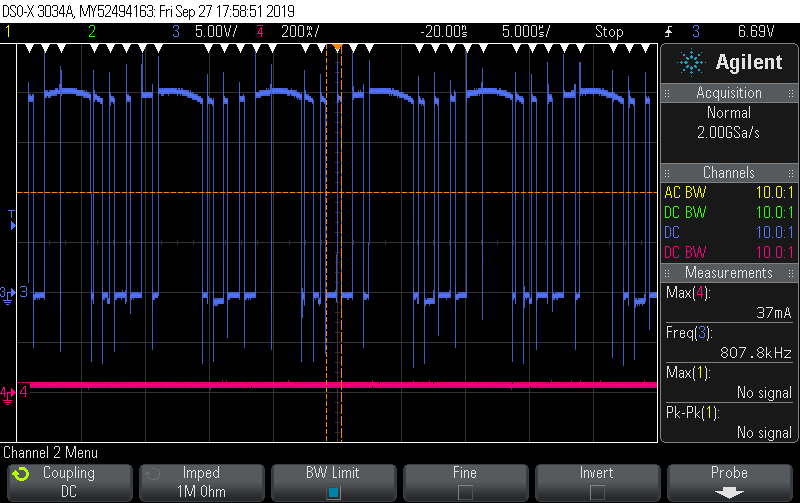Screen dimensions: 800x503
Task: Click the Normal acquisition mode text
Action: [x=729, y=113]
